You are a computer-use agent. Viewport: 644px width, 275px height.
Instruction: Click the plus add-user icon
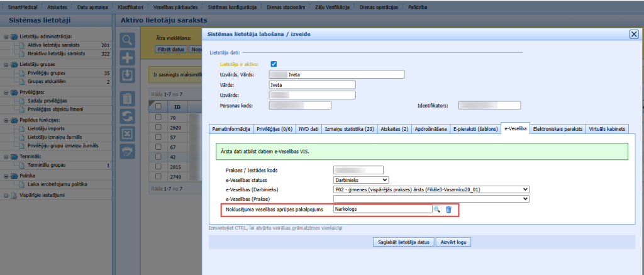point(128,58)
